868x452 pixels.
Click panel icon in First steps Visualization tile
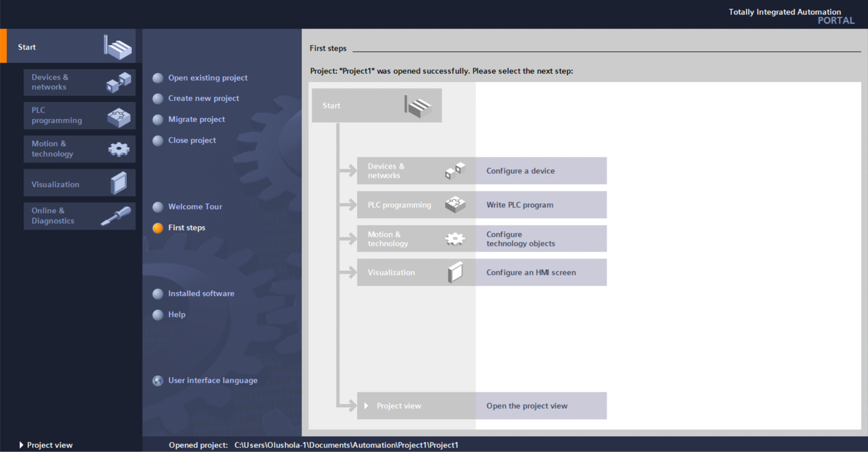455,273
